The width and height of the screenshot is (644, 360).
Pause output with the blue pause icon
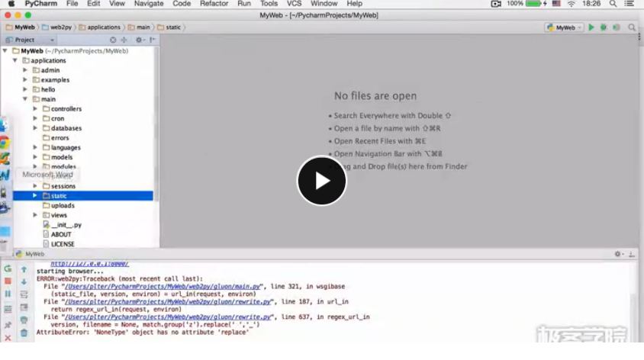tap(8, 294)
